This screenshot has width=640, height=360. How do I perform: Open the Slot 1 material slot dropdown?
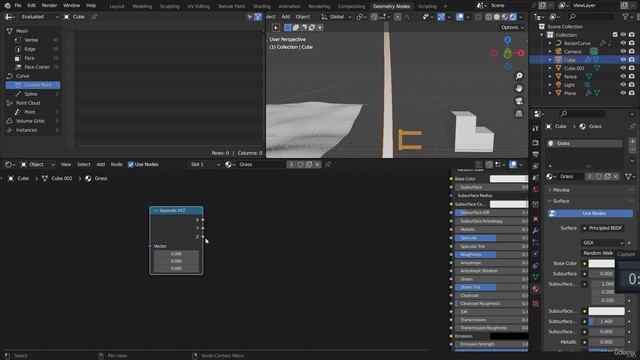click(x=205, y=164)
